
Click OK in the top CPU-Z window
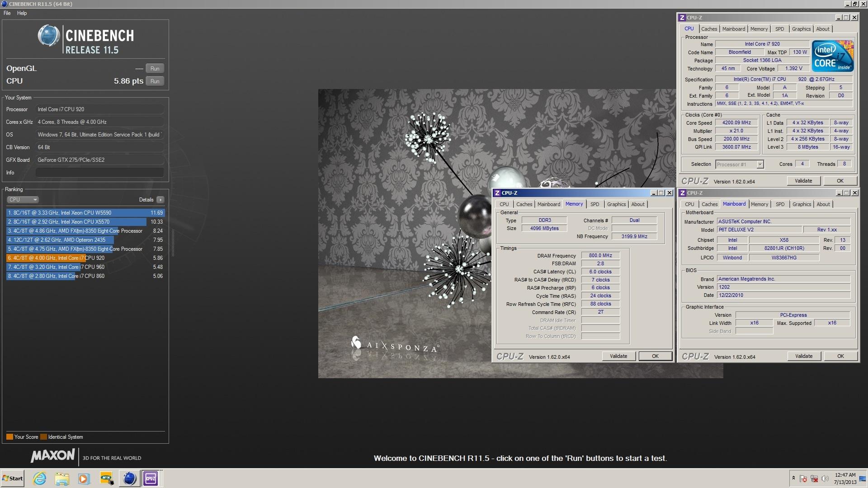840,181
